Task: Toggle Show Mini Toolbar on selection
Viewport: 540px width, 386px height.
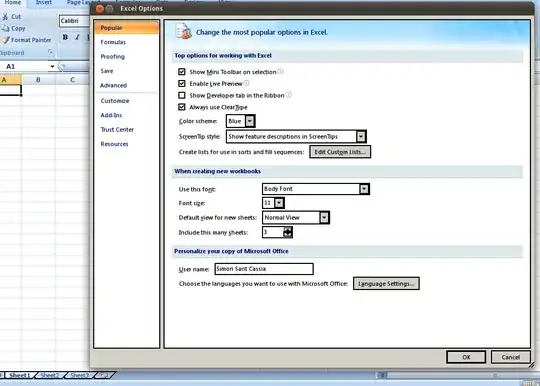Action: (x=182, y=72)
